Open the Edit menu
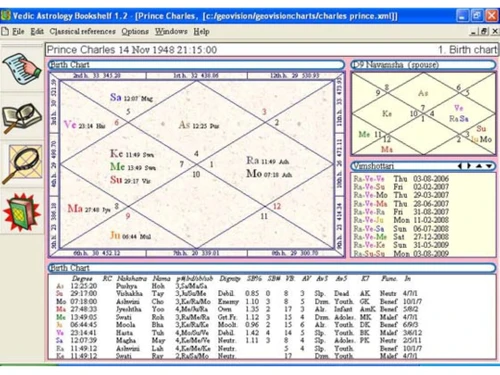The image size is (500, 375). pos(37,31)
